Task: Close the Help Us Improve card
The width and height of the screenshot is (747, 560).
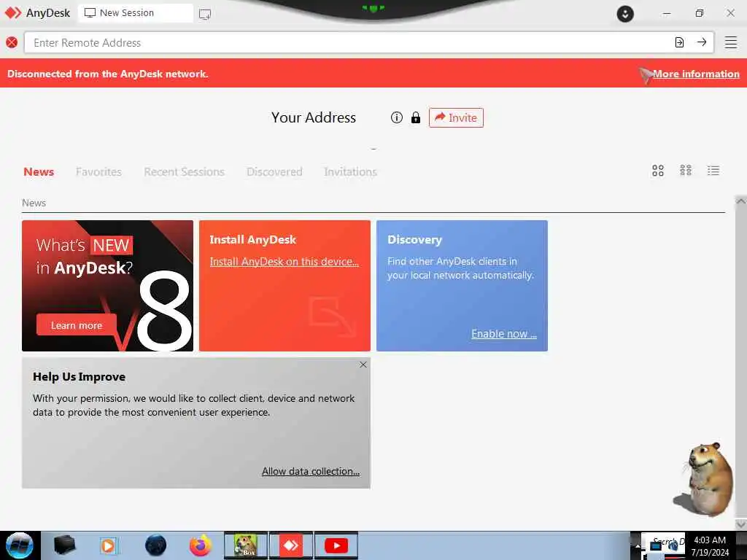Action: click(x=363, y=365)
